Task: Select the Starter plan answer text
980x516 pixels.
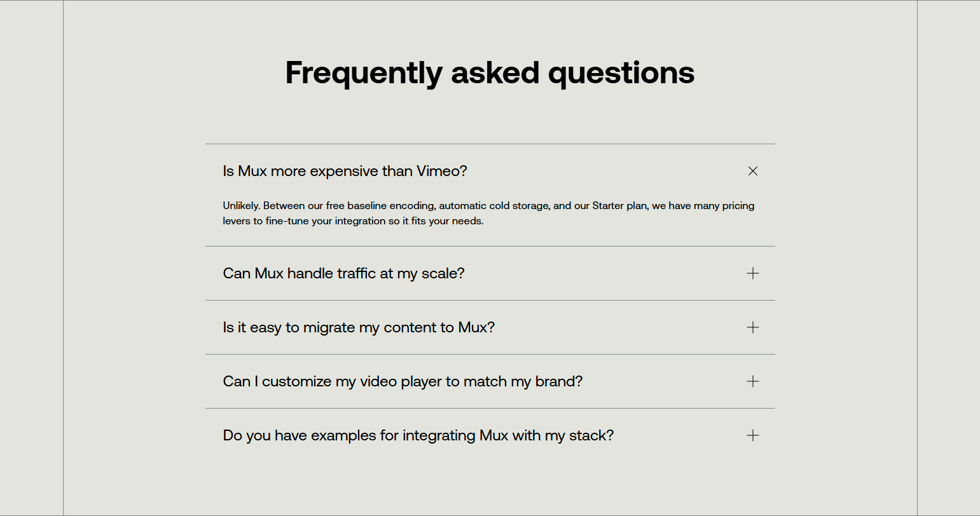Action: click(488, 213)
